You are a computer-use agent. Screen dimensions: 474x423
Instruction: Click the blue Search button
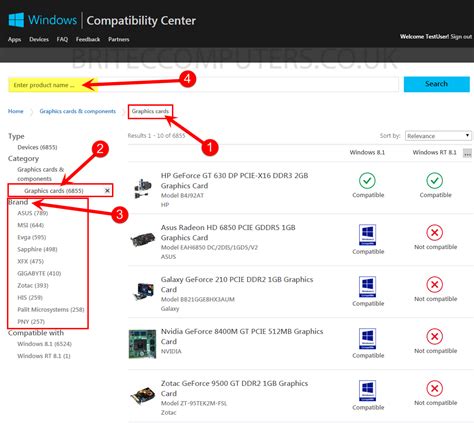point(437,84)
